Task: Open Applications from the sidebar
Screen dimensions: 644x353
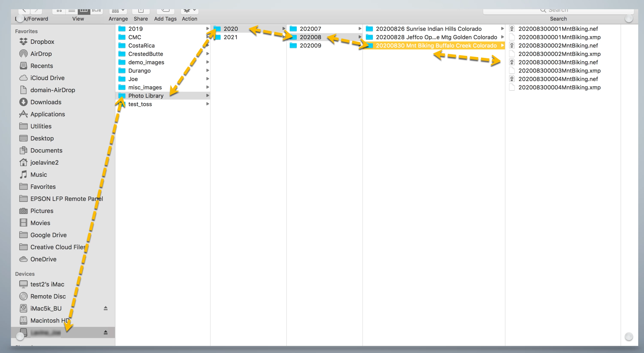Action: pyautogui.click(x=47, y=114)
